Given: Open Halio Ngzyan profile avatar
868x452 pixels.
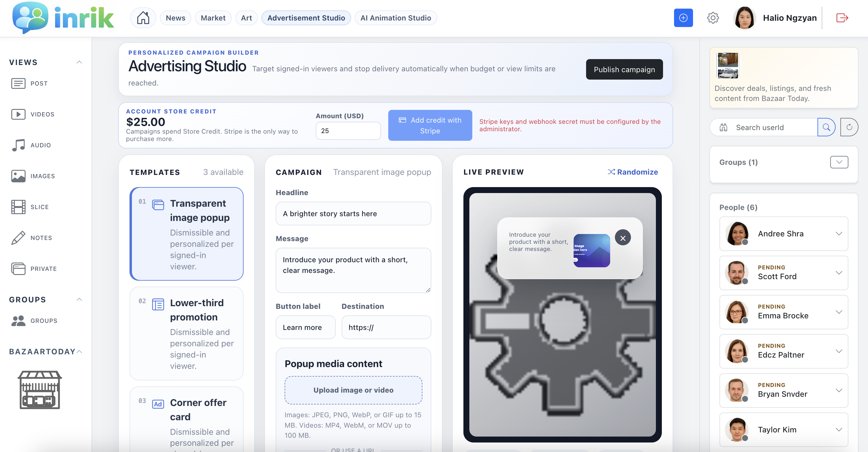Looking at the screenshot, I should [744, 18].
